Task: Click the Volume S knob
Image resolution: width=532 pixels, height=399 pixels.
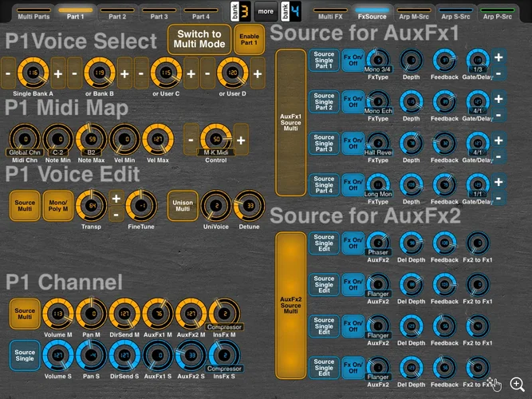Action: tap(58, 355)
